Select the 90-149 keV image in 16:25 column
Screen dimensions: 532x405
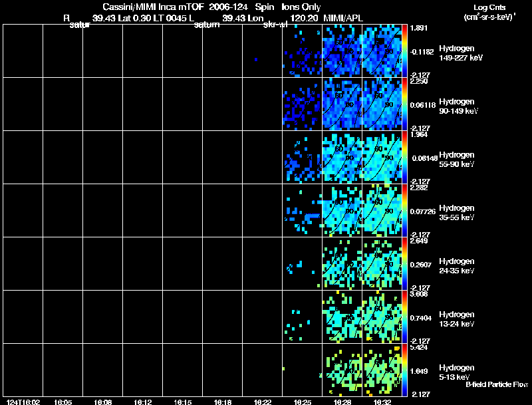(302, 104)
